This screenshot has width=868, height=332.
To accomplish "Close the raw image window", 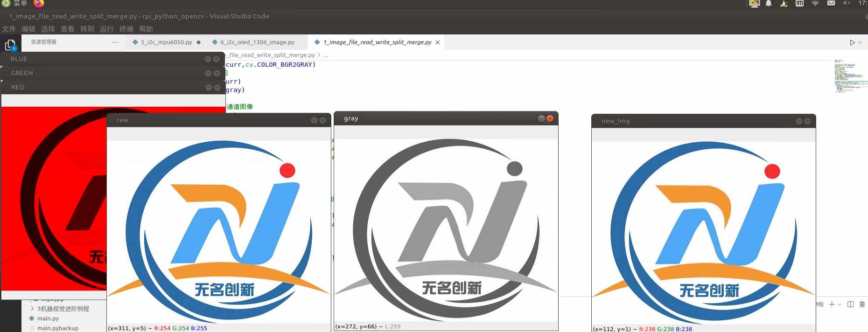I will point(322,120).
